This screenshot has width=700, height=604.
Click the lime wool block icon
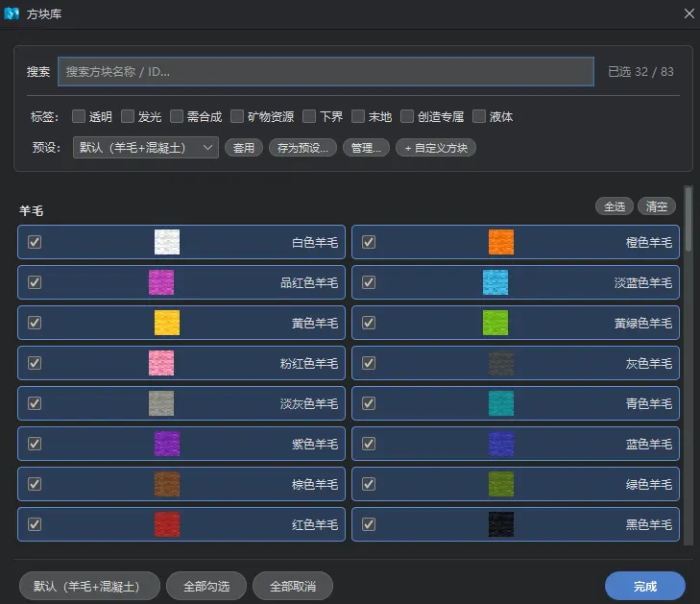tap(495, 323)
